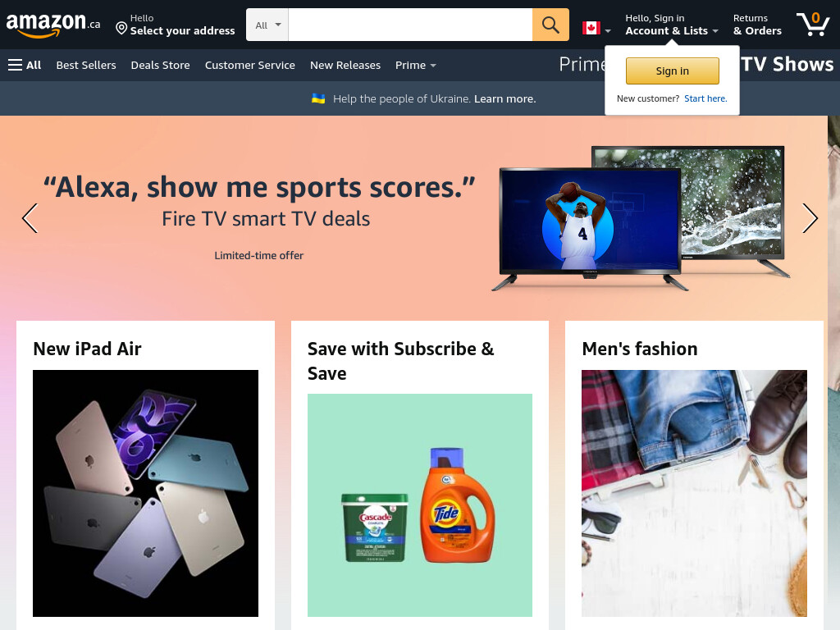Advance to next banner slide arrow
The image size is (840, 630).
[x=810, y=218]
